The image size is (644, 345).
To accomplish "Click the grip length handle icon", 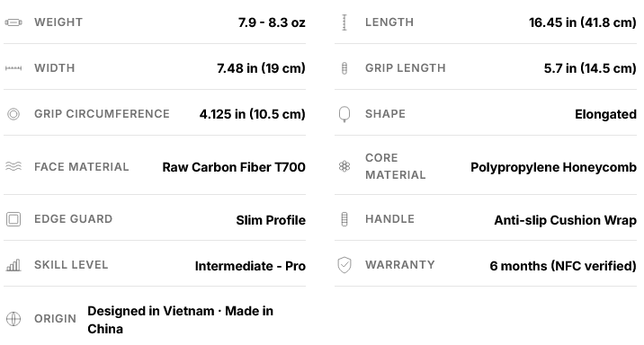I will [344, 68].
